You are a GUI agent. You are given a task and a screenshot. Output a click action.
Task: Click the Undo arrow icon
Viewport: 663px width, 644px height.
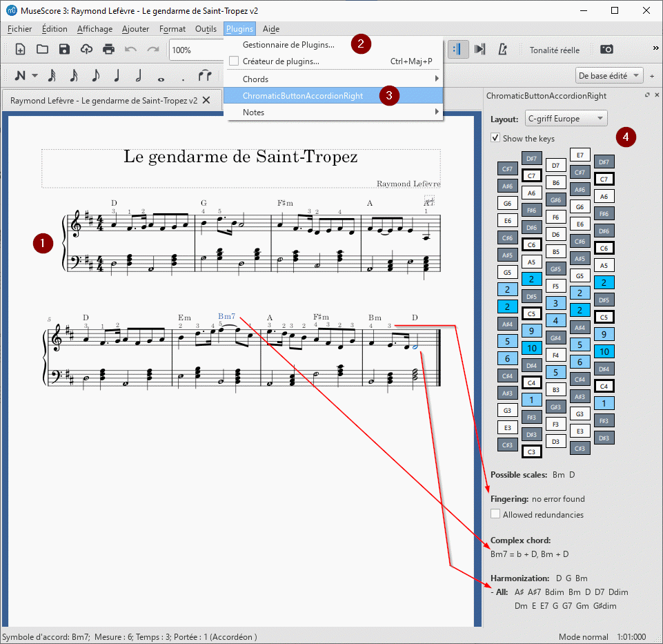click(x=130, y=49)
